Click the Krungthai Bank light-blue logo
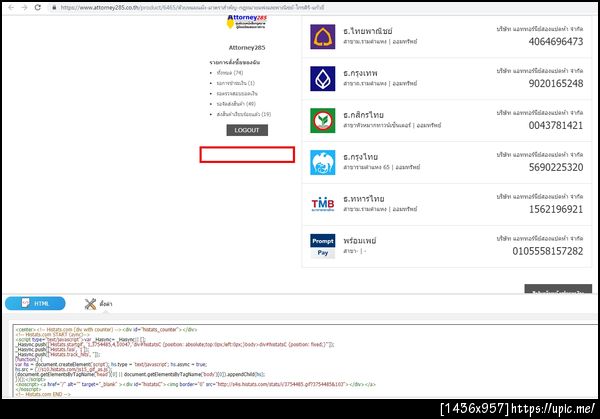 pyautogui.click(x=323, y=162)
